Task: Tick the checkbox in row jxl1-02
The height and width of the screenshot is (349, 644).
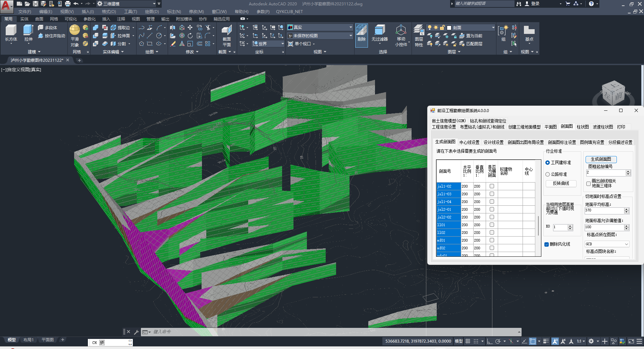Action: (492, 186)
